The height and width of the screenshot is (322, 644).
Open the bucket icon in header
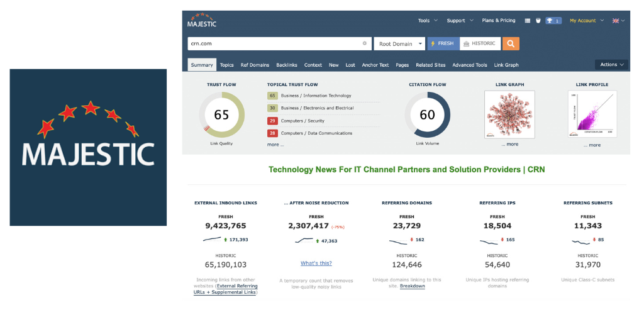click(x=538, y=21)
